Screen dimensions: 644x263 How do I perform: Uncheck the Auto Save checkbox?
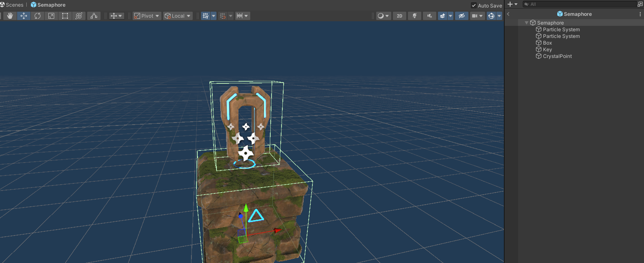(474, 5)
